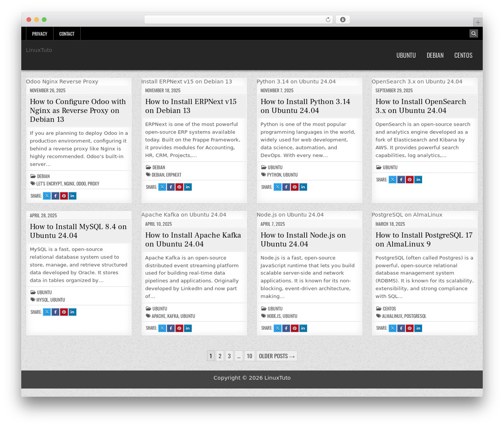Share the PostgreSQL 17 post on LinkedIn
Screen dimensions: 504x427
click(x=418, y=328)
